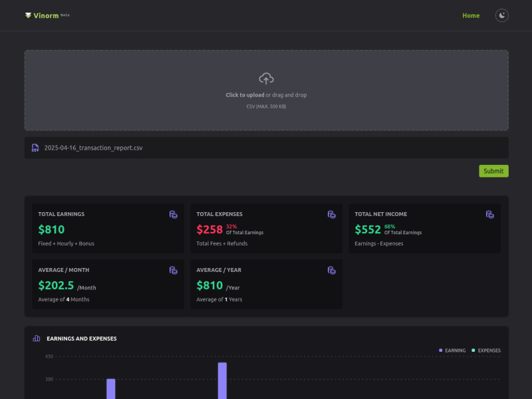The height and width of the screenshot is (399, 532).
Task: Click the coins icon in Total Earnings
Action: (174, 214)
